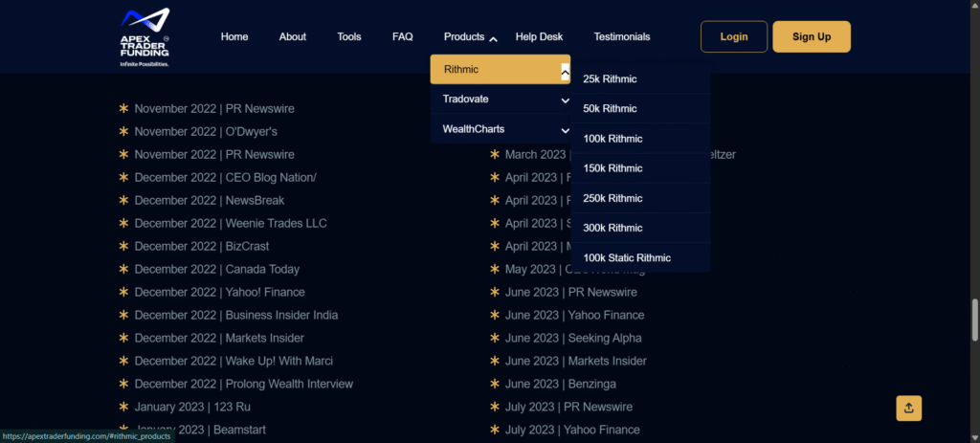Open December 2022 Prolong Wealth Interview
The image size is (980, 443).
coord(244,384)
